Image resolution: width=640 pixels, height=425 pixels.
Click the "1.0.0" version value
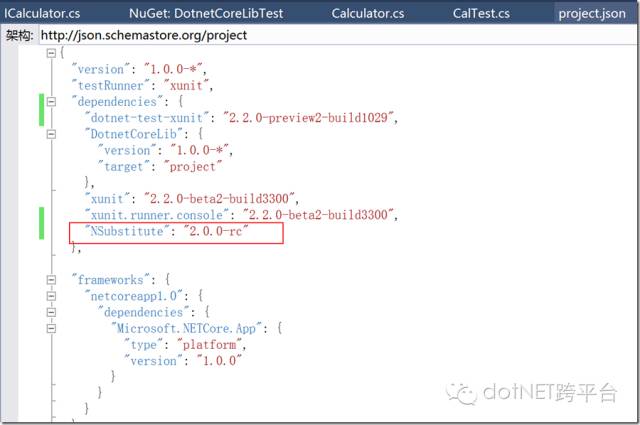click(x=219, y=360)
